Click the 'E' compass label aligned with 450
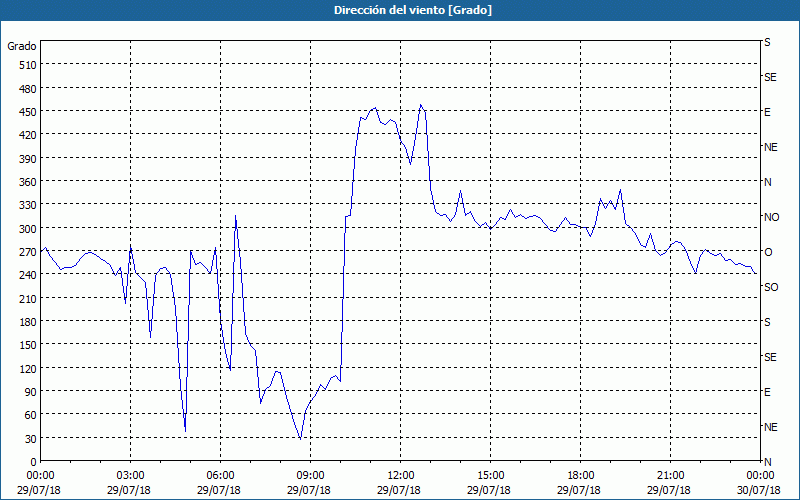 pyautogui.click(x=767, y=112)
